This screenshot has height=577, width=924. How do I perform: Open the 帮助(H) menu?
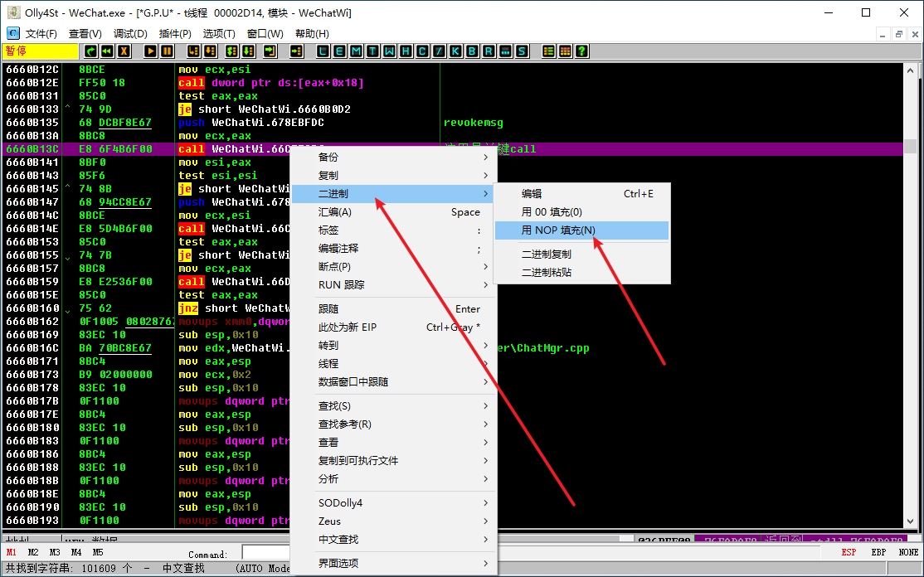(x=313, y=33)
